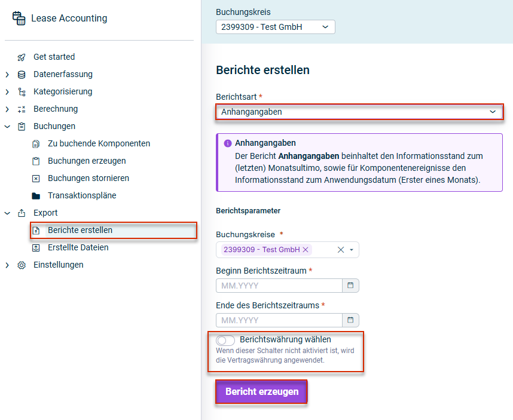Screen dimensions: 513x420
Task: Click the Berechnung calculator icon
Action: [x=22, y=109]
